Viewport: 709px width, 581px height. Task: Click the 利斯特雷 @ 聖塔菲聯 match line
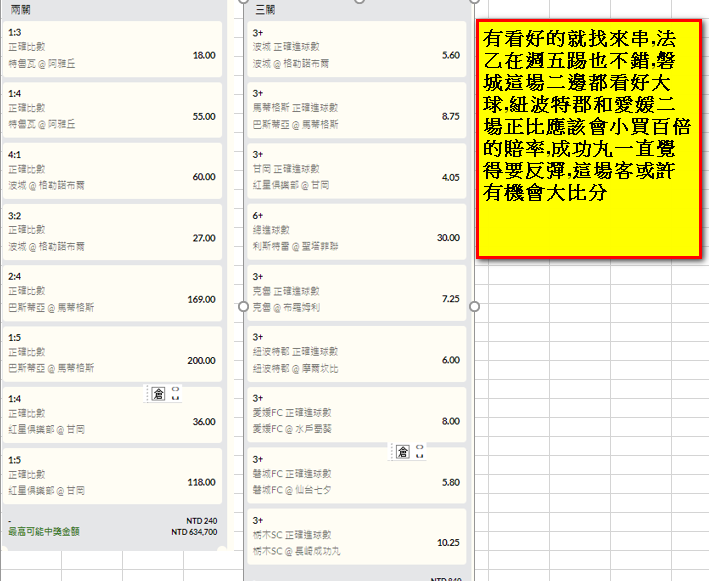pyautogui.click(x=295, y=246)
